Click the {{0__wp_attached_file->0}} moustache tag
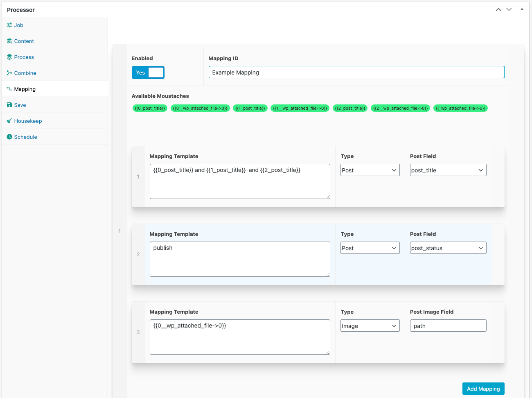532x398 pixels. coord(200,108)
